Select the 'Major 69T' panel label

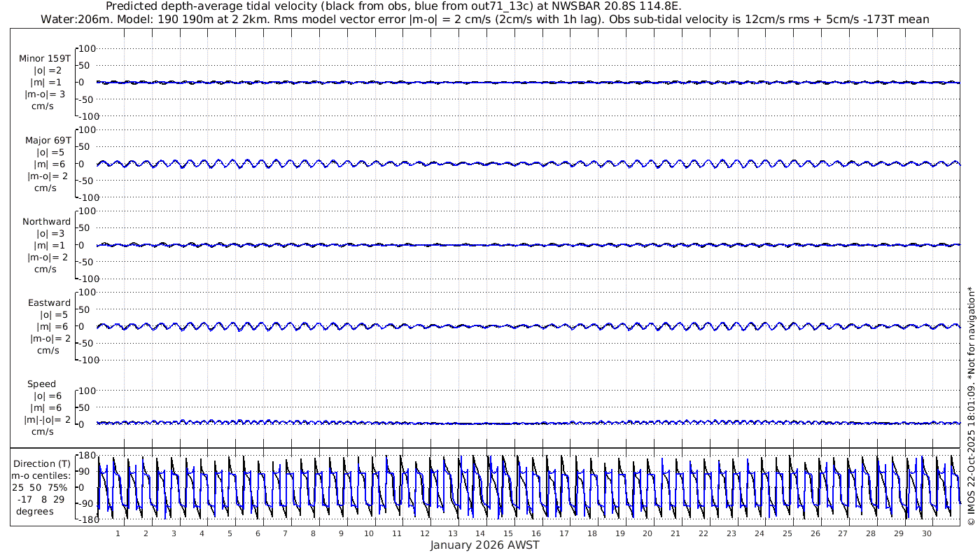[48, 140]
